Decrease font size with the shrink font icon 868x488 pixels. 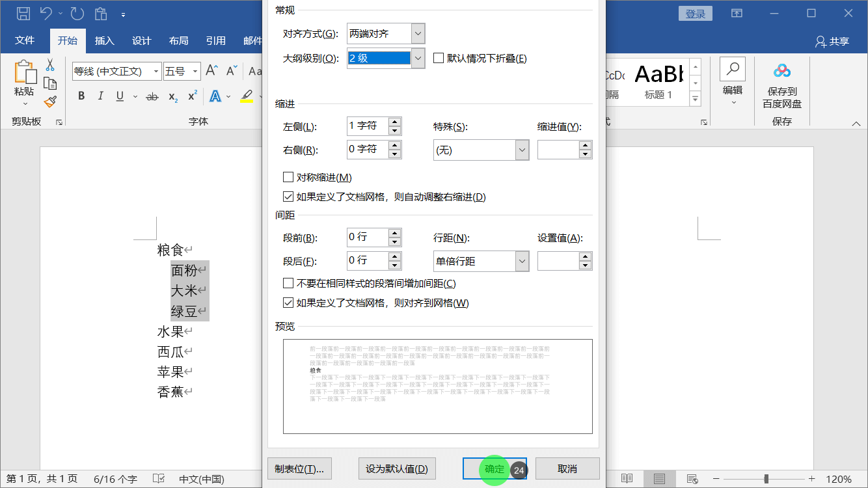pos(231,71)
